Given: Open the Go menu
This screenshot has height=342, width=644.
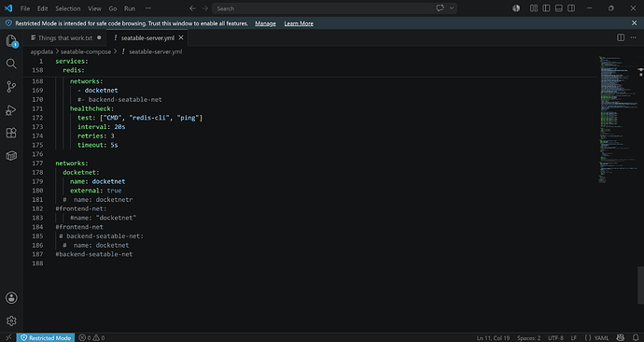Looking at the screenshot, I should point(113,8).
